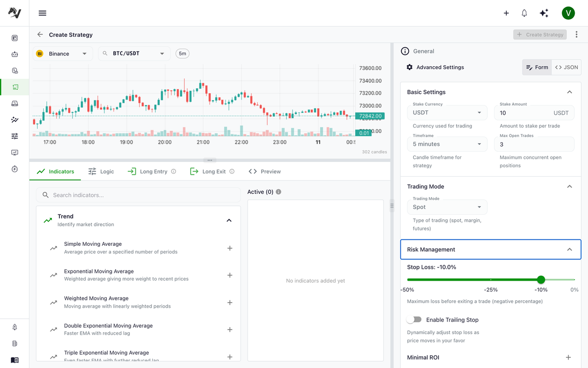Open the monitor chart sidebar icon

(x=15, y=153)
